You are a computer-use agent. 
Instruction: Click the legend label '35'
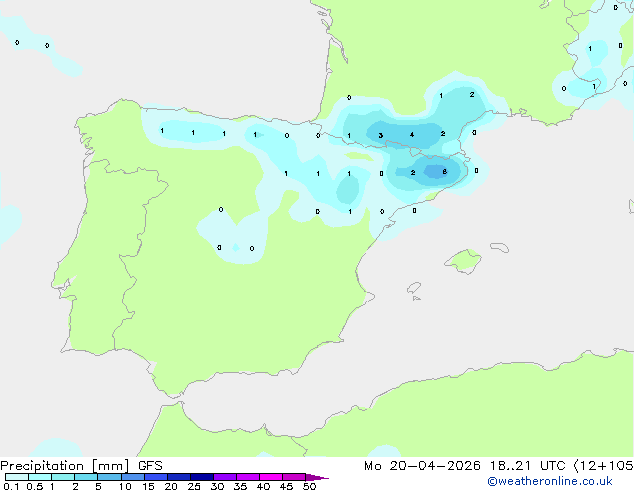(x=240, y=486)
